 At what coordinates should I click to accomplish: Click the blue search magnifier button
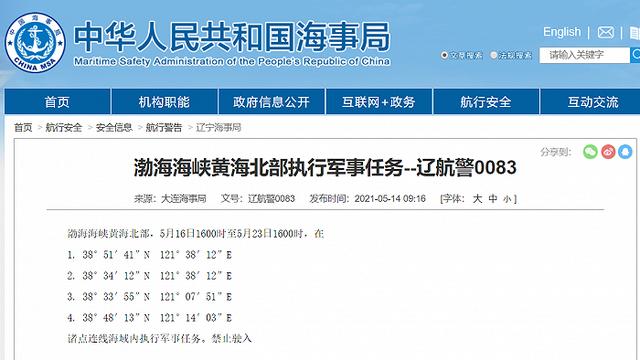tap(635, 55)
